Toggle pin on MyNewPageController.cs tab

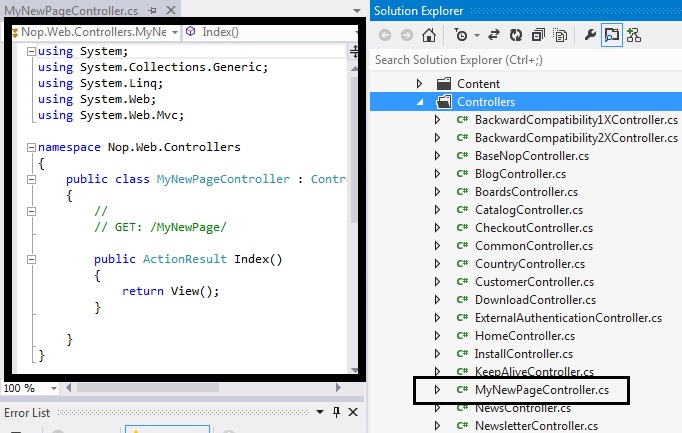click(156, 11)
